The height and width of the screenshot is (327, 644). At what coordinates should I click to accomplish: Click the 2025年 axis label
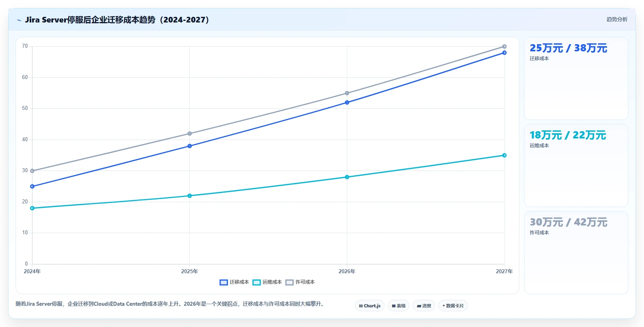pyautogui.click(x=190, y=272)
